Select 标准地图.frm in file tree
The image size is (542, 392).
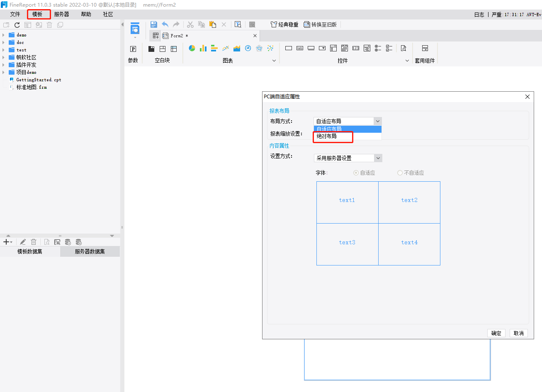pos(32,87)
